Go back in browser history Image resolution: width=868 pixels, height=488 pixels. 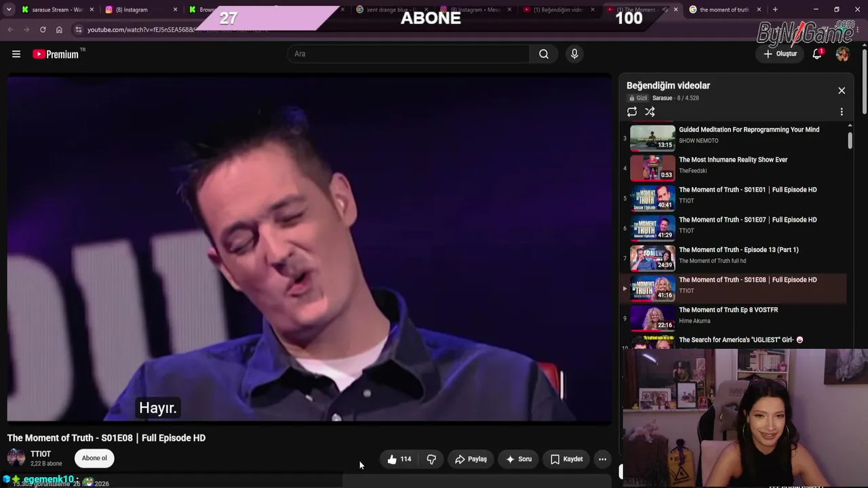click(x=10, y=30)
